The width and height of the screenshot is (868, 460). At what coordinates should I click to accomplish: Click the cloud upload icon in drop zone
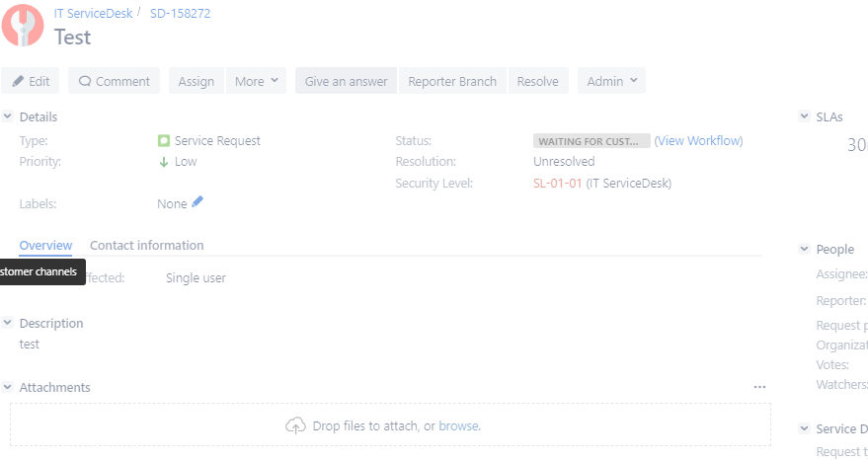point(295,425)
